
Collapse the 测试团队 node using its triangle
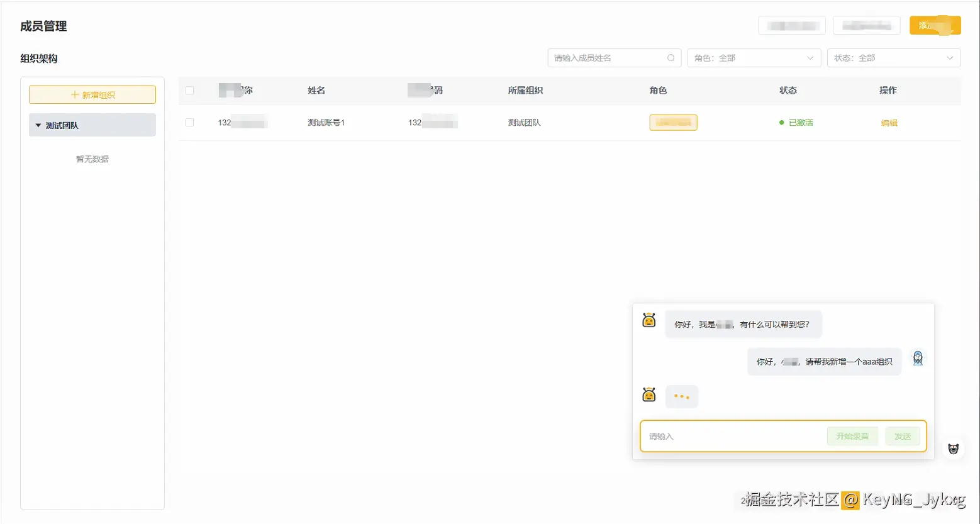[38, 126]
